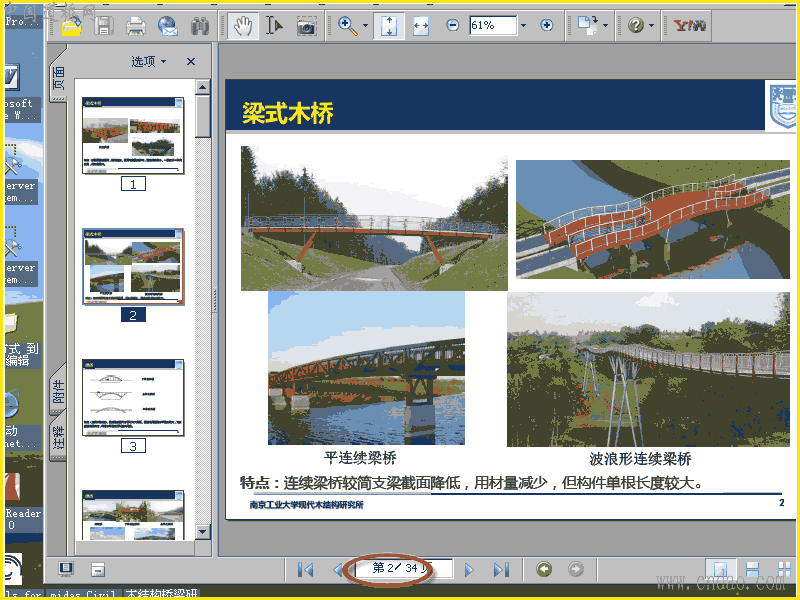
Task: Select page 2 thumbnail
Action: pyautogui.click(x=133, y=267)
